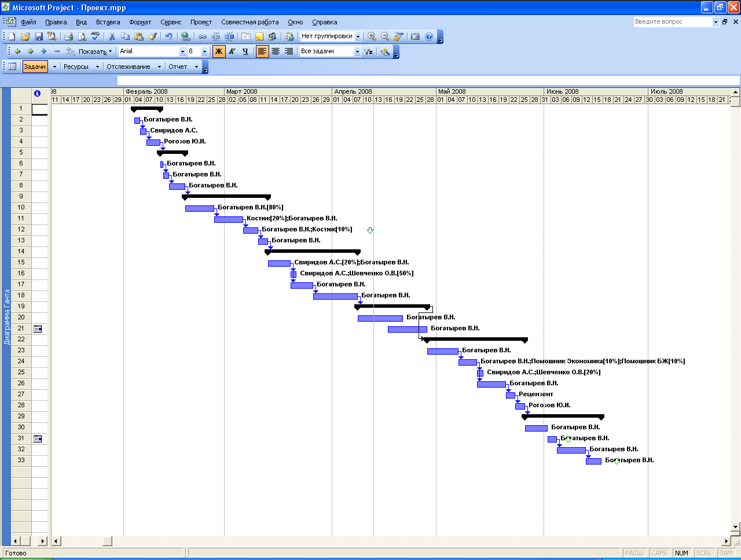This screenshot has width=741, height=560.
Task: Assign resources to the task
Action: [x=273, y=36]
